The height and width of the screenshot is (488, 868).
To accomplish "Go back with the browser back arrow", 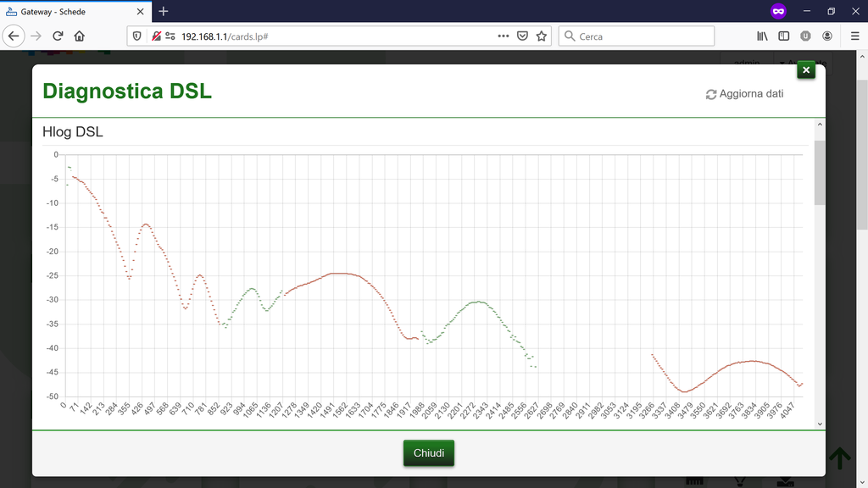I will click(14, 36).
